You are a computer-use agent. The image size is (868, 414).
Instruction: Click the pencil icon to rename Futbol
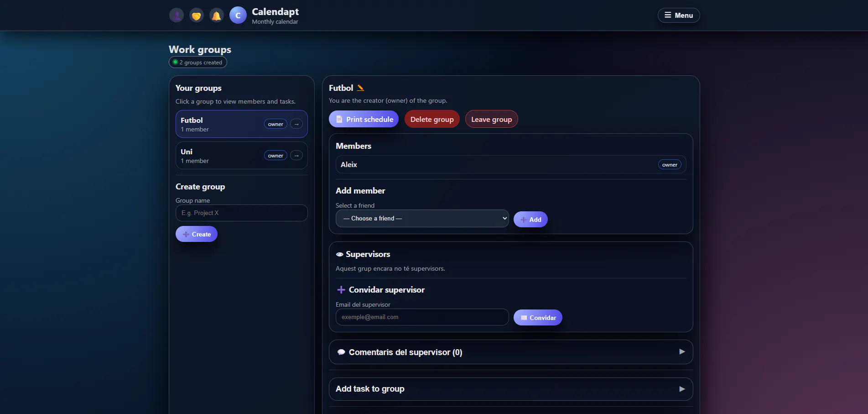click(360, 88)
